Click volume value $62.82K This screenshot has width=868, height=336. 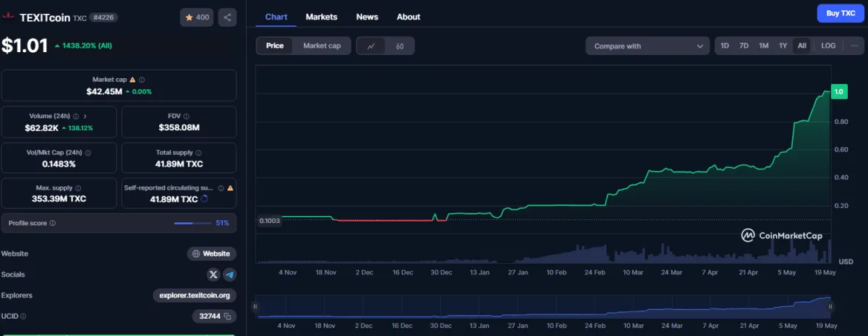click(x=42, y=127)
